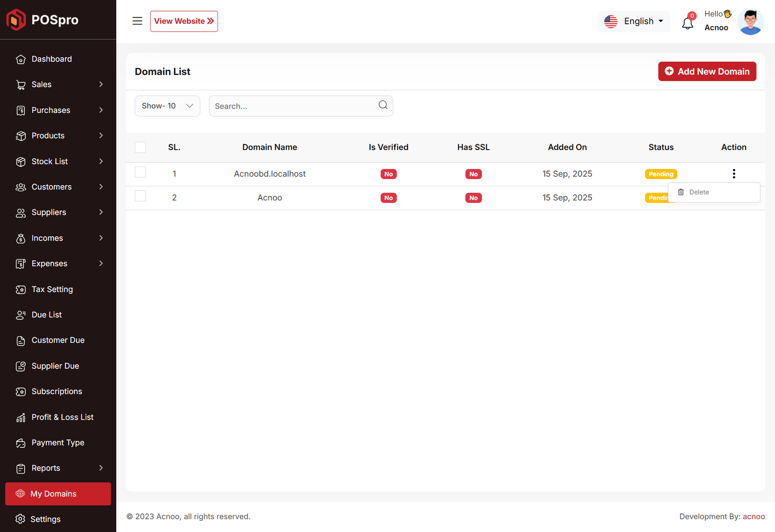Open the English language dropdown

pyautogui.click(x=634, y=21)
